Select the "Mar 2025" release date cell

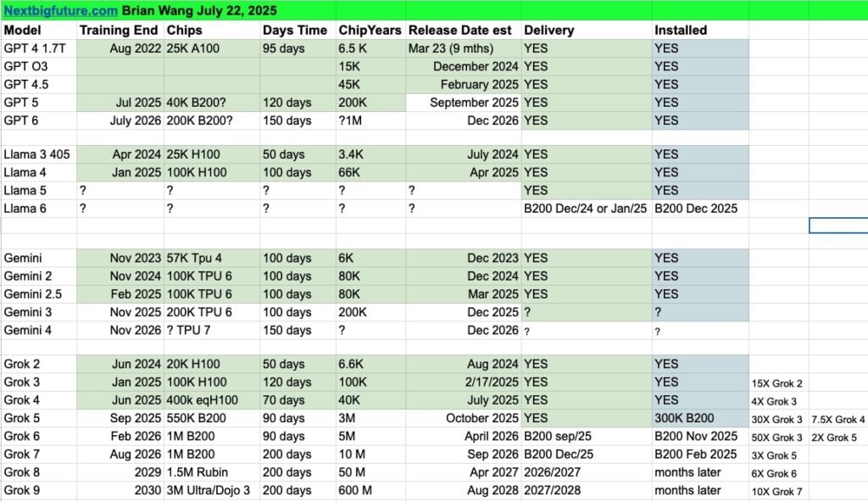(x=464, y=293)
